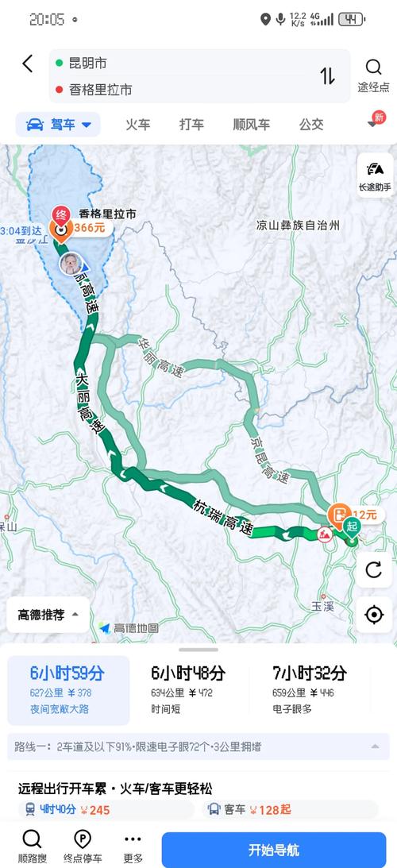Image resolution: width=397 pixels, height=868 pixels.
Task: Expand the 驾车 driving mode dropdown
Action: [x=58, y=125]
